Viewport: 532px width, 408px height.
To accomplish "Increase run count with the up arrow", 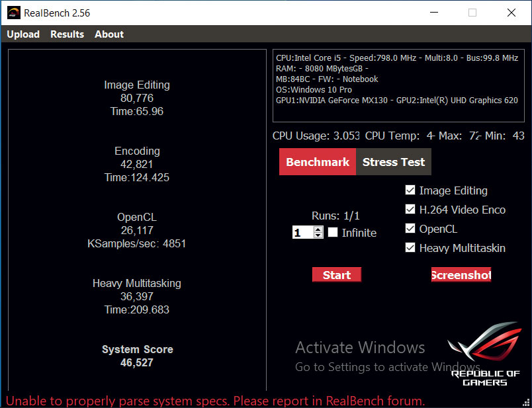I will point(318,229).
